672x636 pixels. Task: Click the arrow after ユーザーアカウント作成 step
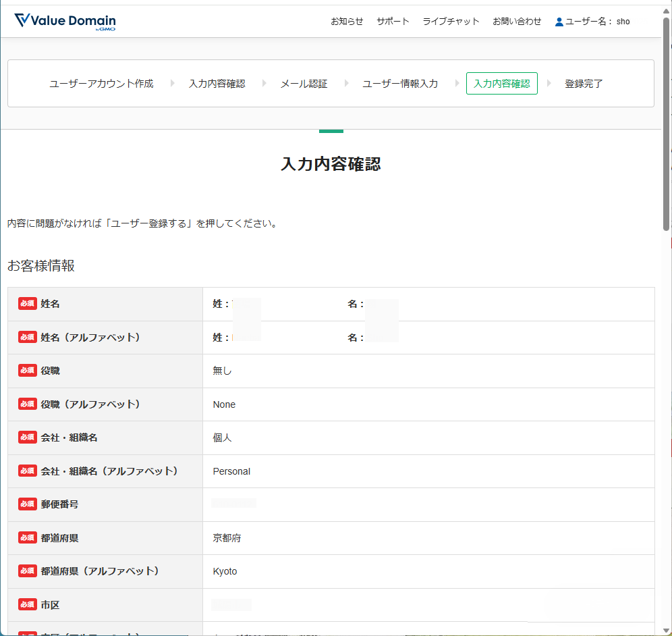[x=173, y=83]
